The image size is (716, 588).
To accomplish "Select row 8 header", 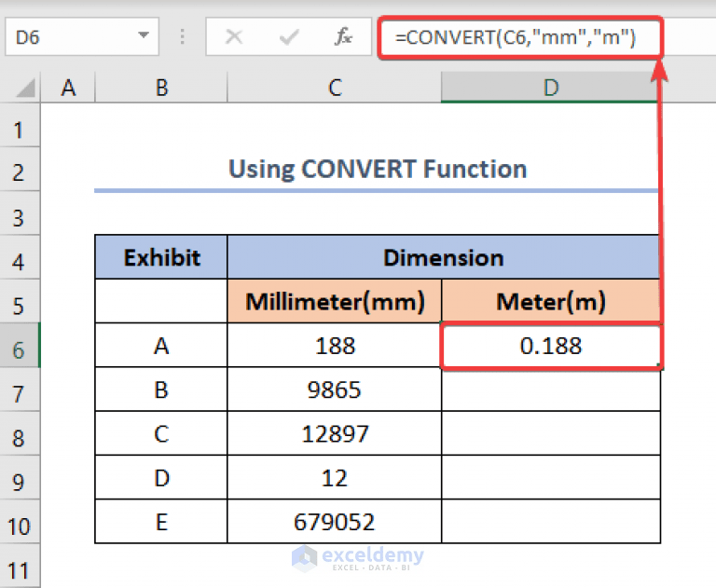I will 20,433.
